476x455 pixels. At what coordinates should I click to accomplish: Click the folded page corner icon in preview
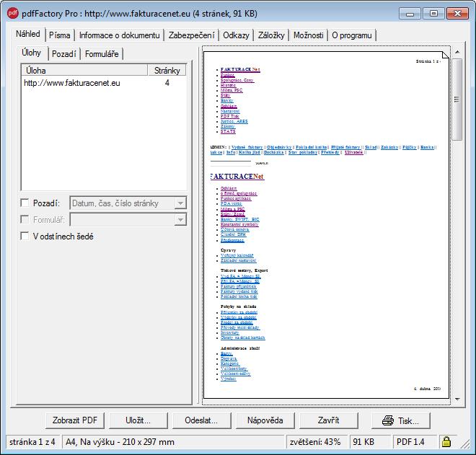(x=445, y=55)
